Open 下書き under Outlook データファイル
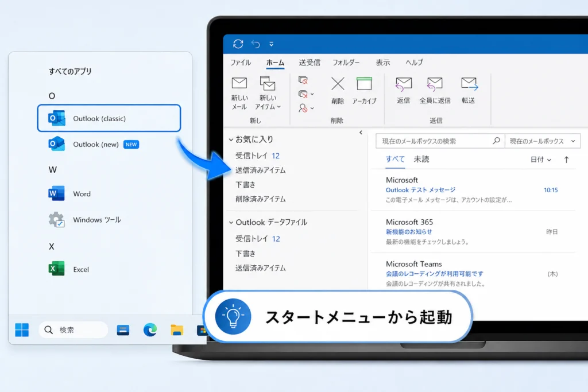This screenshot has width=588, height=392. click(x=246, y=253)
